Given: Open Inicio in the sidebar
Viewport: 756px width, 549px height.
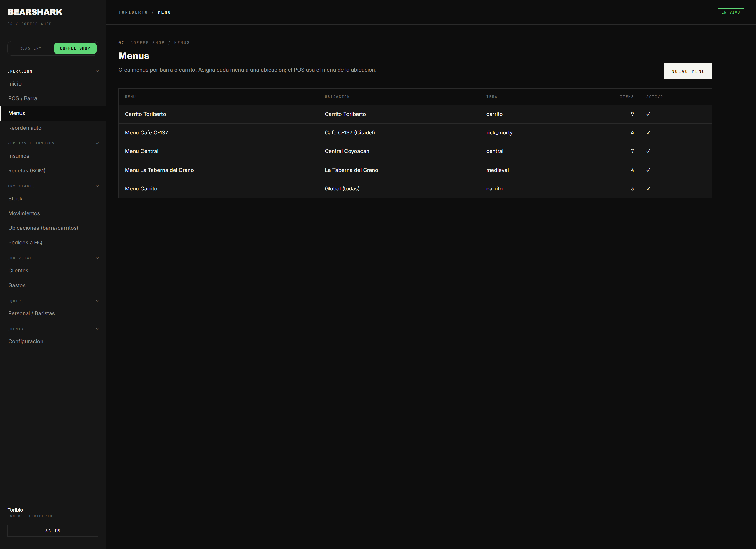Looking at the screenshot, I should pos(53,84).
